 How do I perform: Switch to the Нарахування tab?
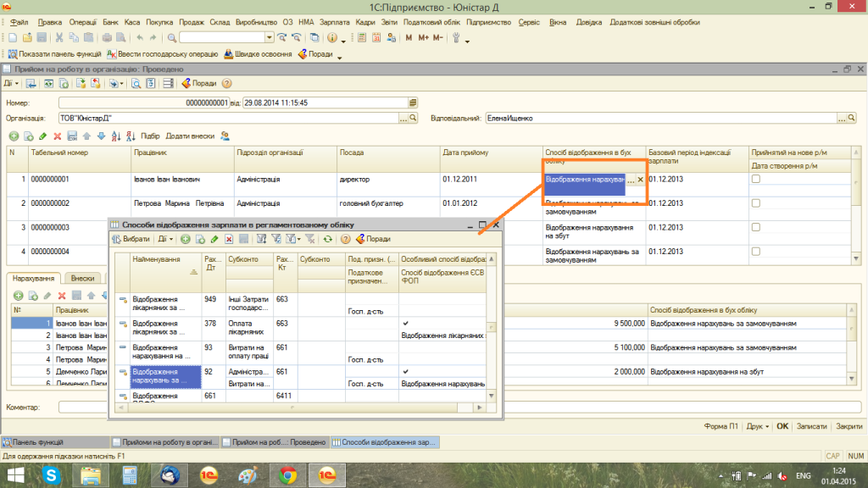[x=33, y=278]
